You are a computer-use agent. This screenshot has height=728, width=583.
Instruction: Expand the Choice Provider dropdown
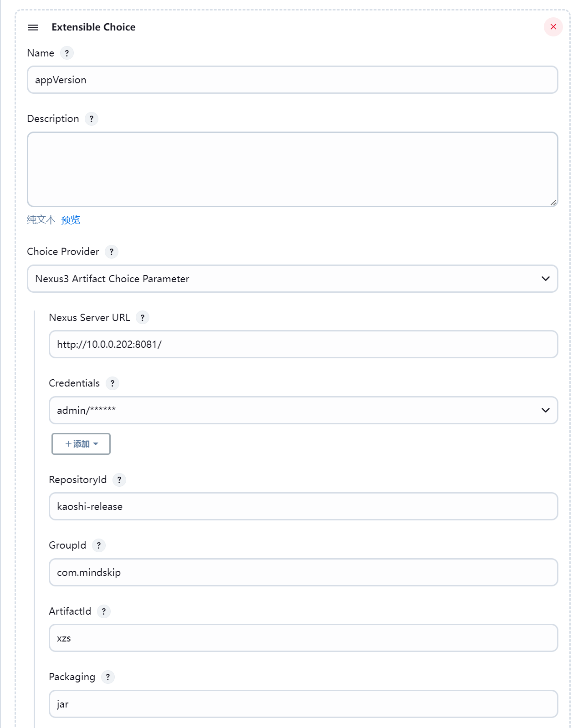pyautogui.click(x=292, y=279)
